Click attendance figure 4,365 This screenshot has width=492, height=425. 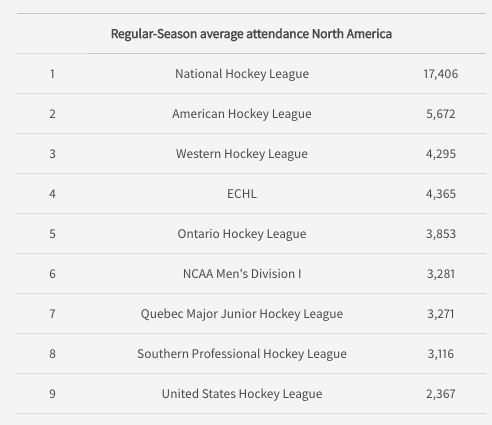[441, 194]
